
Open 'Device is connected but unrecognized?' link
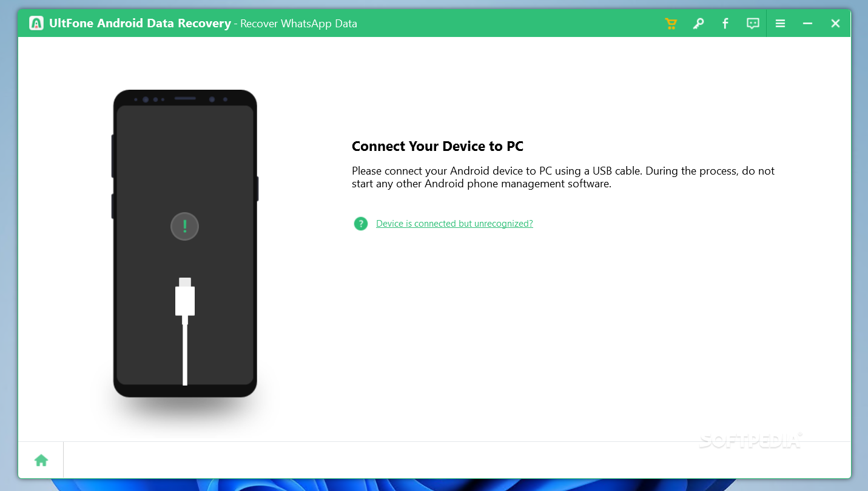click(x=454, y=224)
